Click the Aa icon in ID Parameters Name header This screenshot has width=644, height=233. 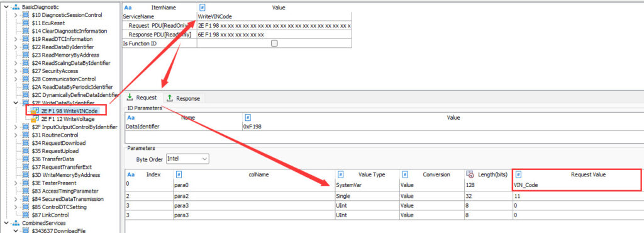[131, 118]
